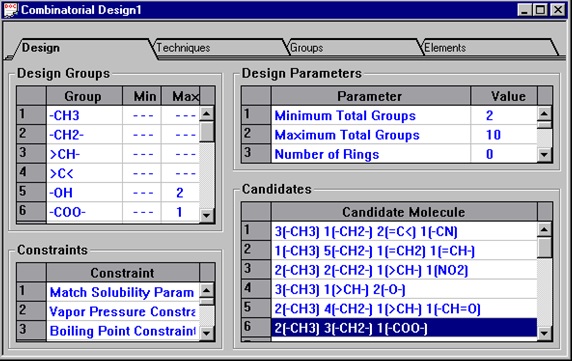The width and height of the screenshot is (572, 361).
Task: Click the up arrow of Constraints scrollbar
Action: tap(206, 290)
